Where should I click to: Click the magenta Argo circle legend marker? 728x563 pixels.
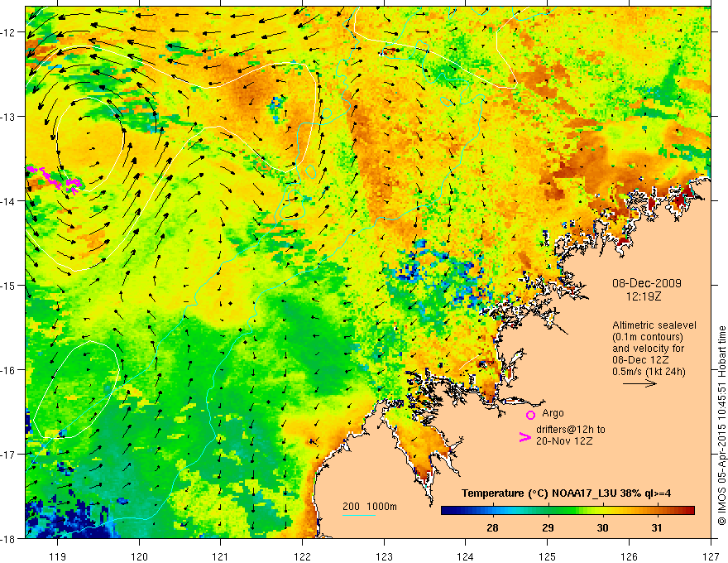pyautogui.click(x=530, y=415)
